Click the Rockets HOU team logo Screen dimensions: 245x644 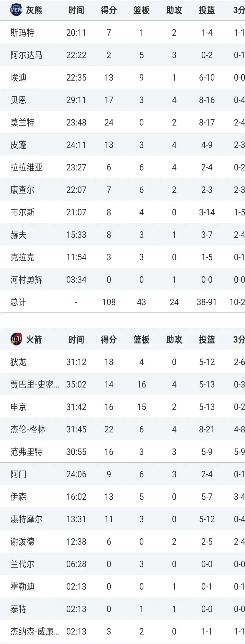tap(16, 339)
